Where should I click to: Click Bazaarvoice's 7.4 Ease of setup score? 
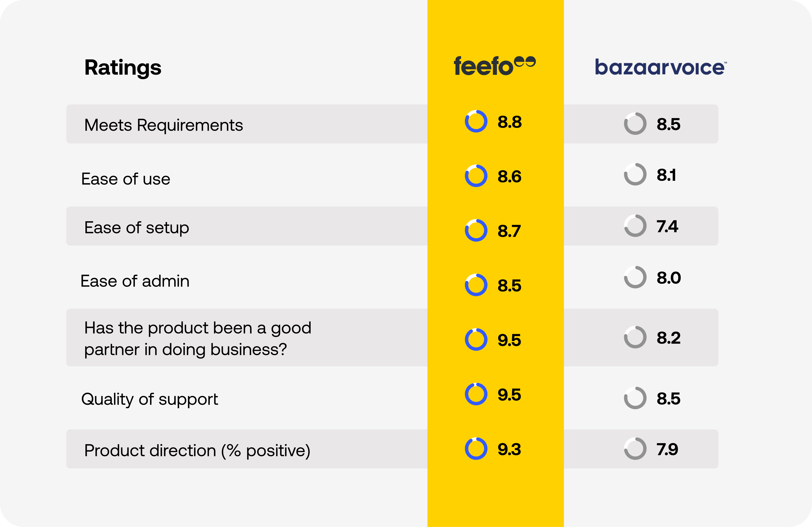pyautogui.click(x=667, y=226)
